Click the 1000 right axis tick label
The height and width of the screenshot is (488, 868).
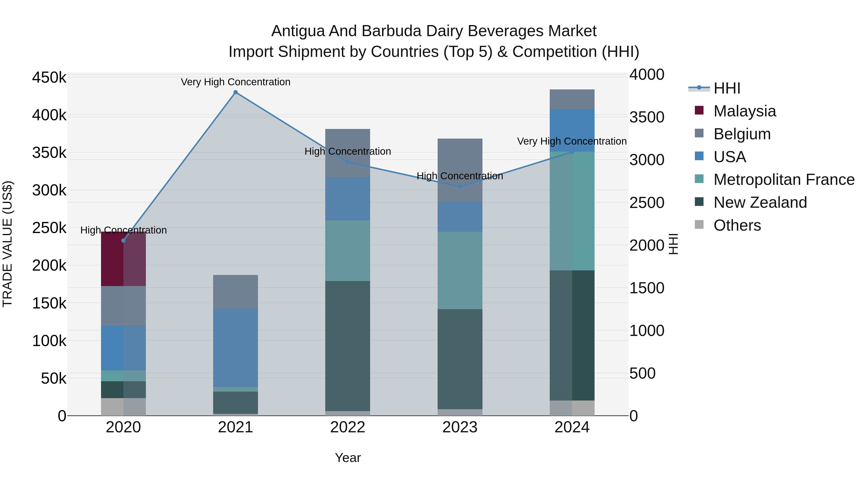[647, 331]
